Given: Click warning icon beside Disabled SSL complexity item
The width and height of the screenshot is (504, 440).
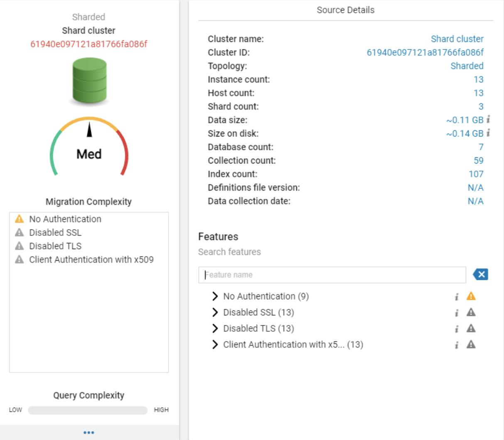Looking at the screenshot, I should click(20, 232).
